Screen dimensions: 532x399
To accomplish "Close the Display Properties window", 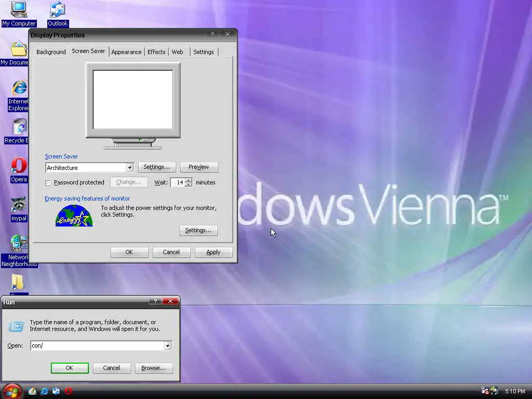I will [228, 34].
